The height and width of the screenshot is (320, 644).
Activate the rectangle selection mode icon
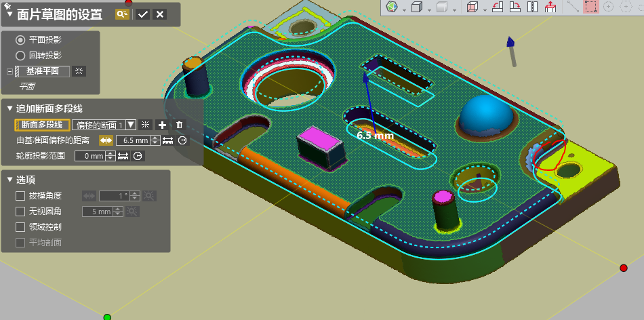pyautogui.click(x=590, y=7)
